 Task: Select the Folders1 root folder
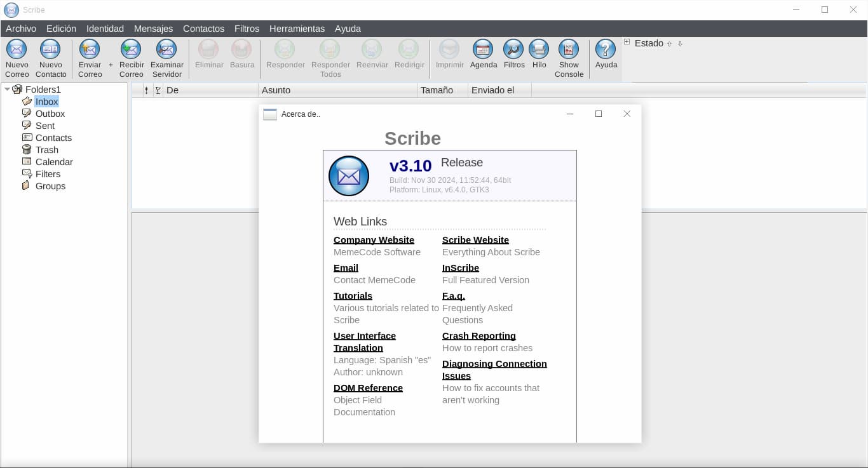pos(43,90)
